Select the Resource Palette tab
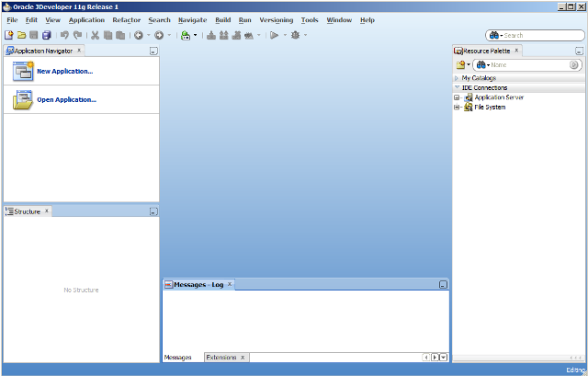Viewport: 588px width, 376px height. click(486, 51)
